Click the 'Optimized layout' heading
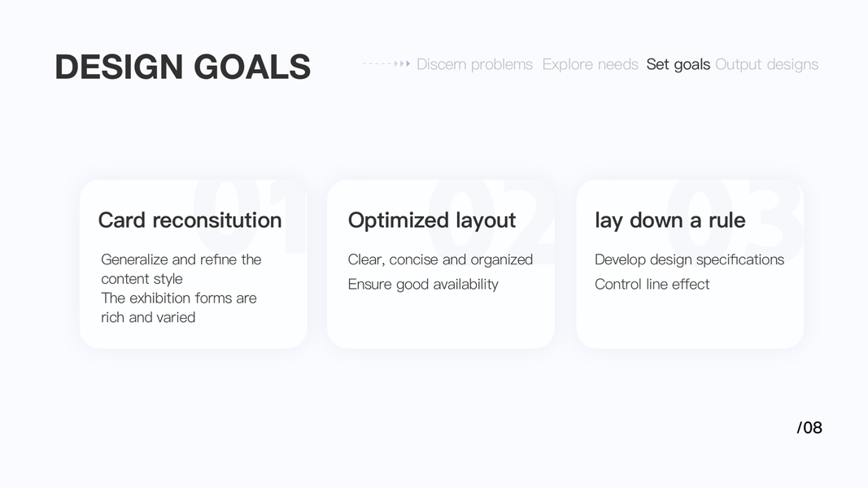 coord(431,220)
